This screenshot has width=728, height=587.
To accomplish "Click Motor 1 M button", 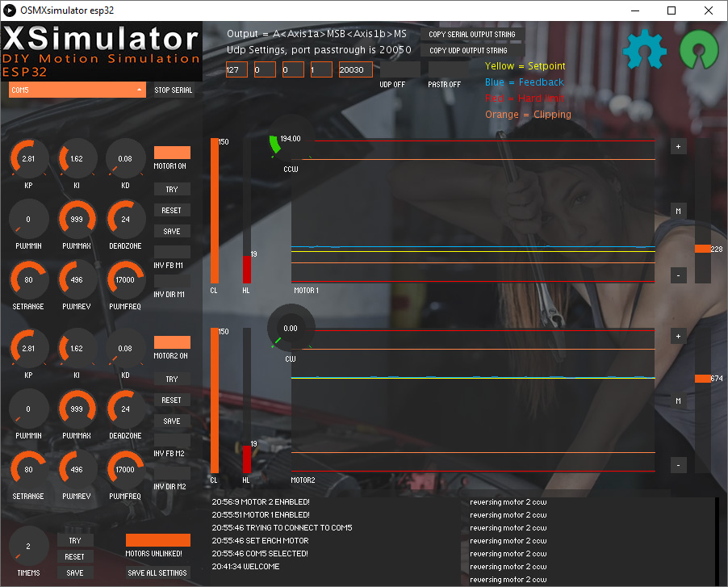I will 678,211.
